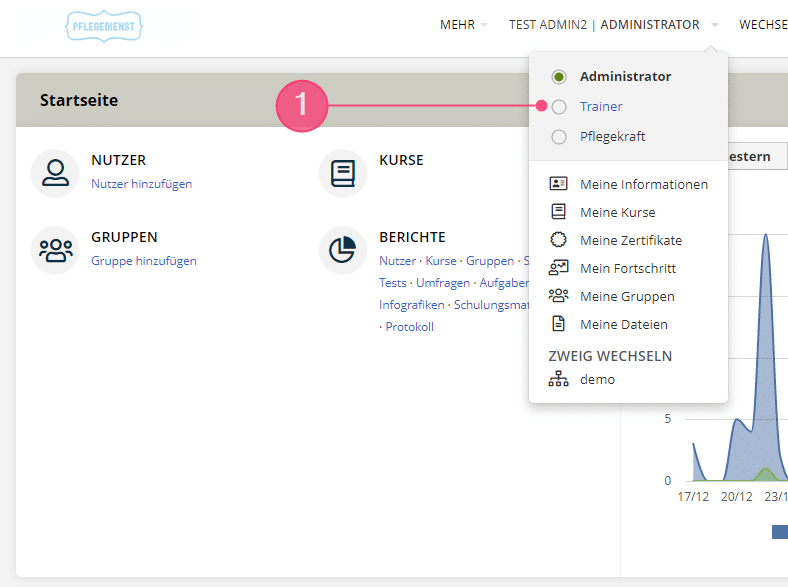788x587 pixels.
Task: Click the demo branch hierarchy icon
Action: (x=558, y=378)
